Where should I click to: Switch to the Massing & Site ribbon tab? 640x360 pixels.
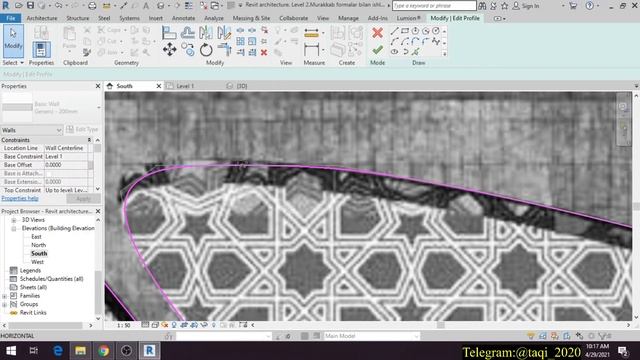(251, 18)
